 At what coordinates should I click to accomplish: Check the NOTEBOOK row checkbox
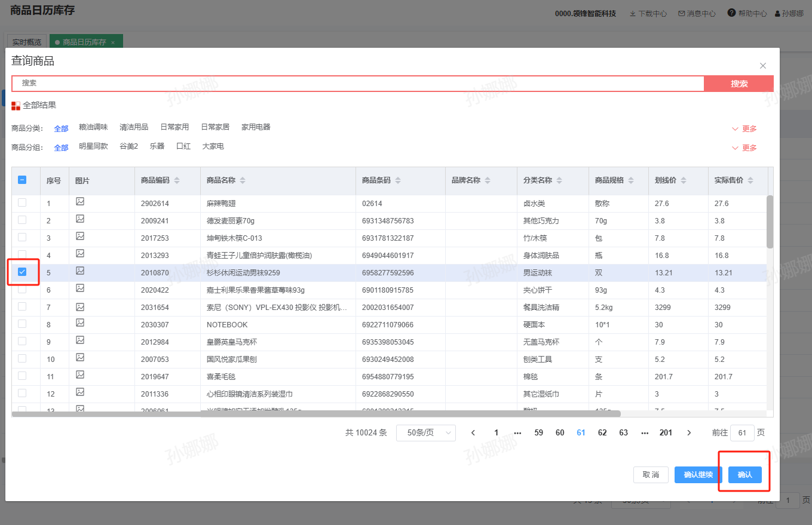22,324
